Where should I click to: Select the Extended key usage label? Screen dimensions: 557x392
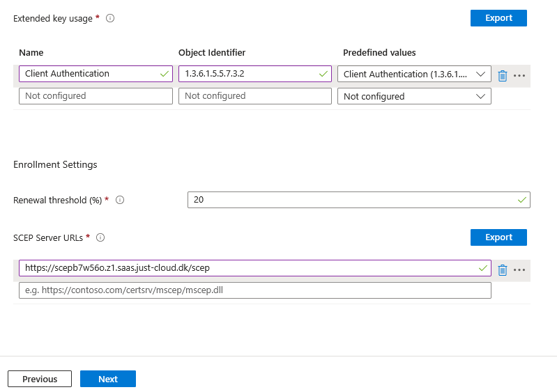pos(53,18)
